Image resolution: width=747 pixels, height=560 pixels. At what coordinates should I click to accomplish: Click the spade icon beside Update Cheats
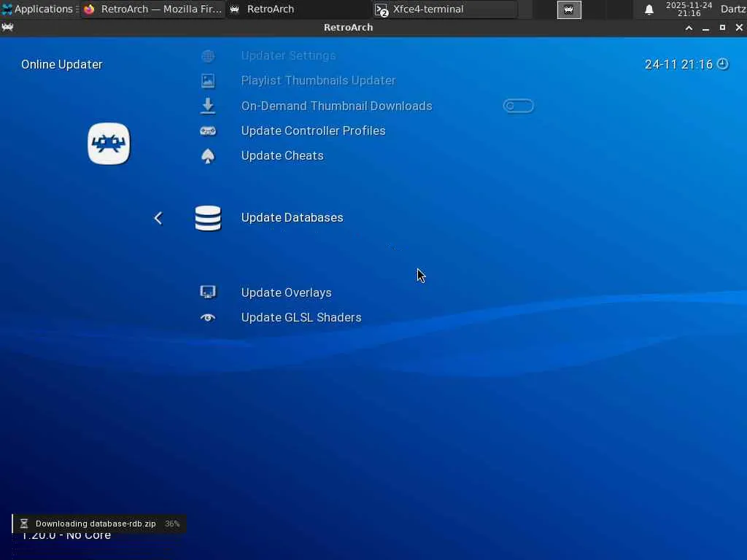pyautogui.click(x=208, y=156)
